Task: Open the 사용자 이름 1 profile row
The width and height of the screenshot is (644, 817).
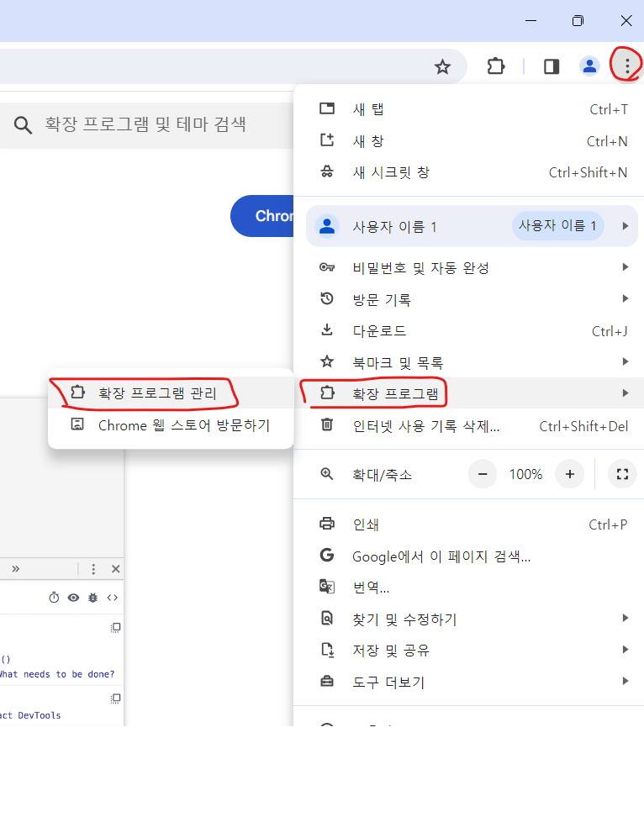Action: point(472,226)
